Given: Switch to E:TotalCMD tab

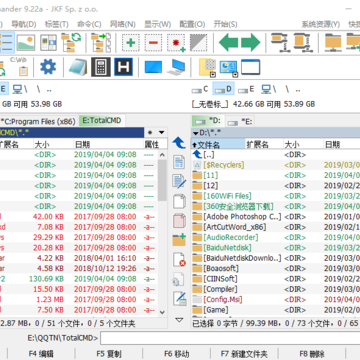Looking at the screenshot, I should coord(102,121).
